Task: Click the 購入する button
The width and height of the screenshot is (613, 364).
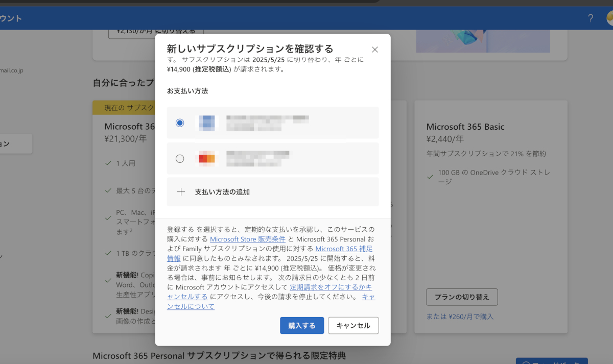Action: 302,325
